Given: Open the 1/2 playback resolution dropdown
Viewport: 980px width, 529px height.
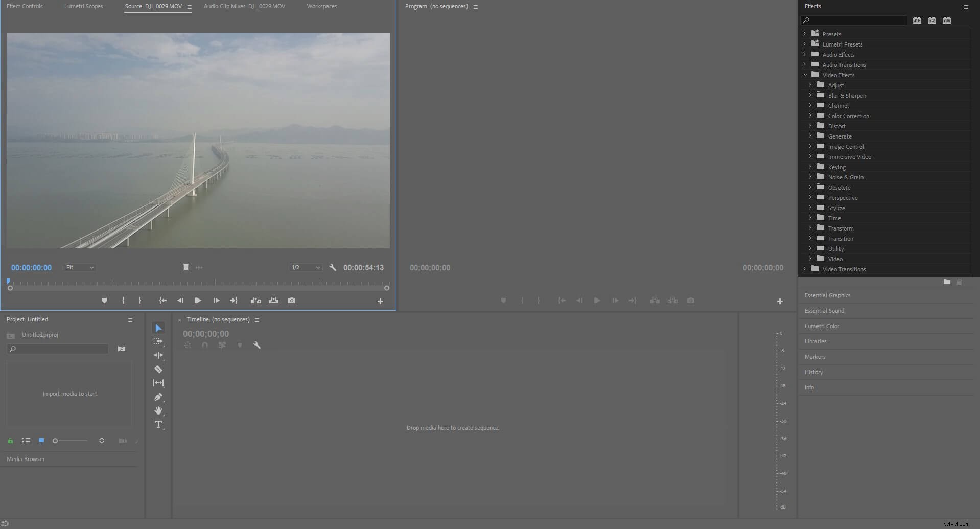Looking at the screenshot, I should tap(305, 267).
